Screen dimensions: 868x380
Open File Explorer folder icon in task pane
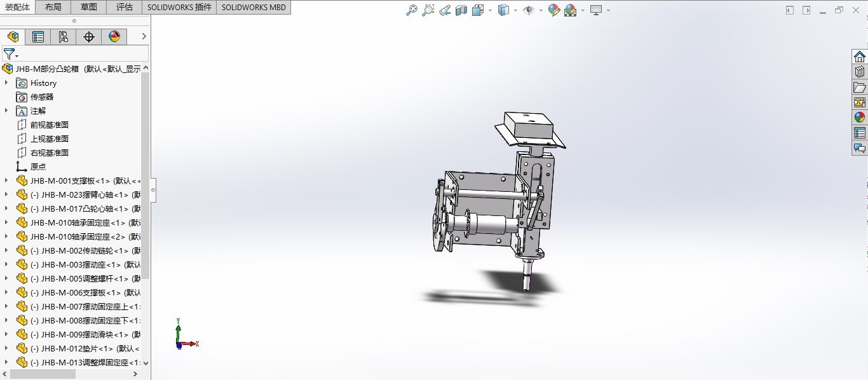tap(860, 87)
